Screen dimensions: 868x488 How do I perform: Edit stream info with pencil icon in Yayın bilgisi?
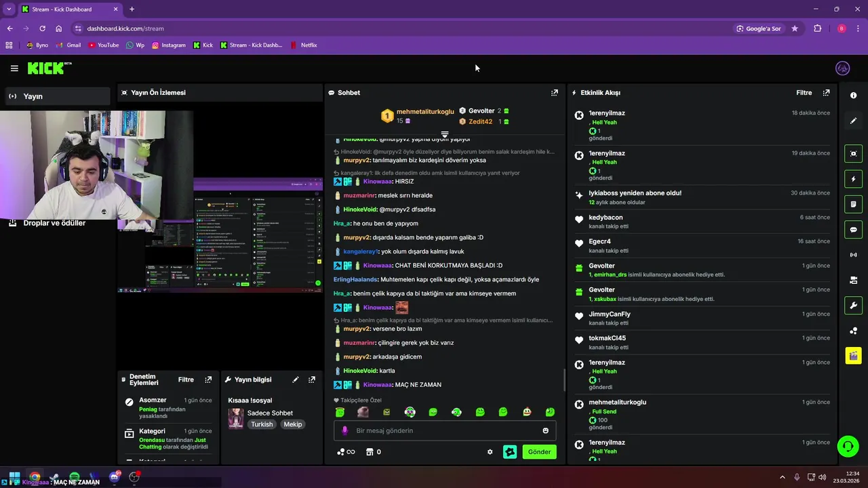pos(296,380)
